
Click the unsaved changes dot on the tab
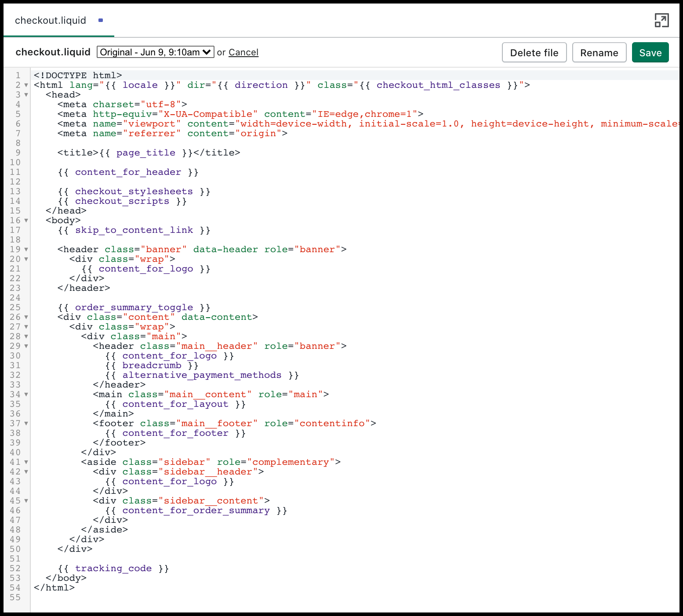pyautogui.click(x=101, y=20)
